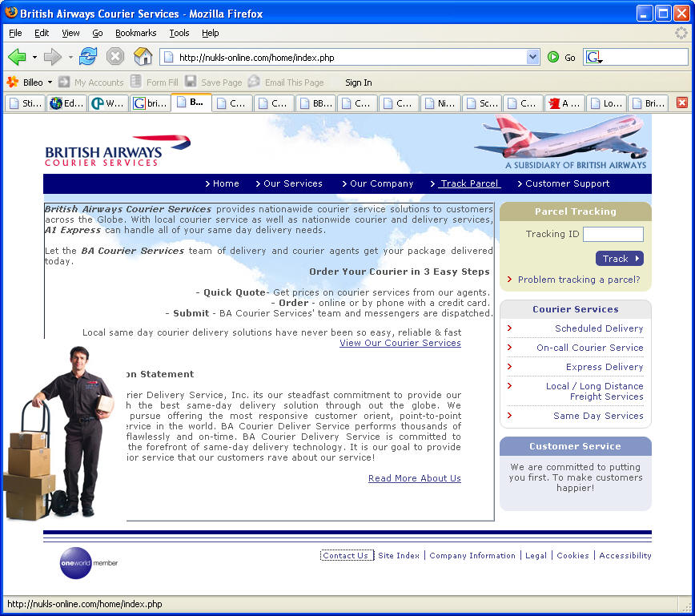Click the green Back arrow button
Screen dimensions: 695x616
pyautogui.click(x=17, y=57)
